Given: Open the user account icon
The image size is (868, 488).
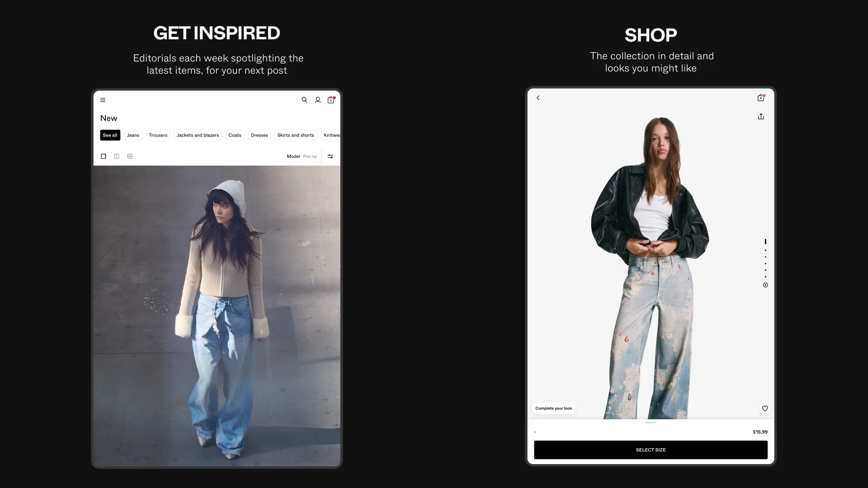Looking at the screenshot, I should [318, 100].
